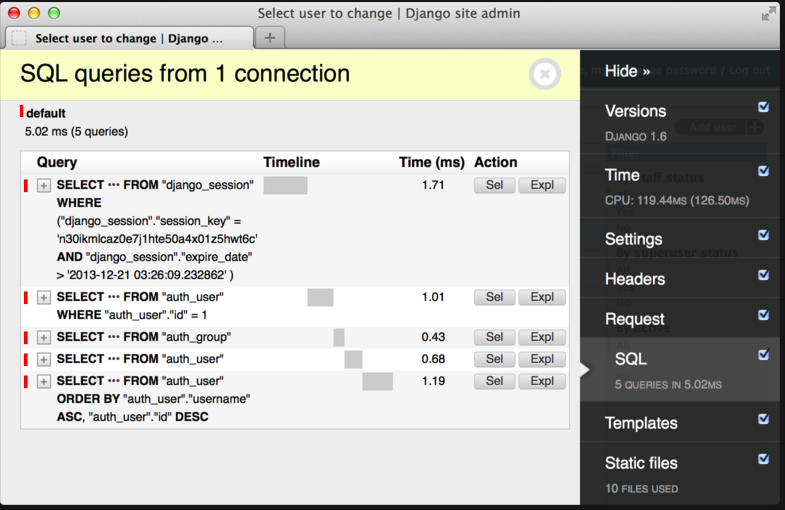
Task: Click Sel for the 1.19 ms query
Action: pos(495,381)
